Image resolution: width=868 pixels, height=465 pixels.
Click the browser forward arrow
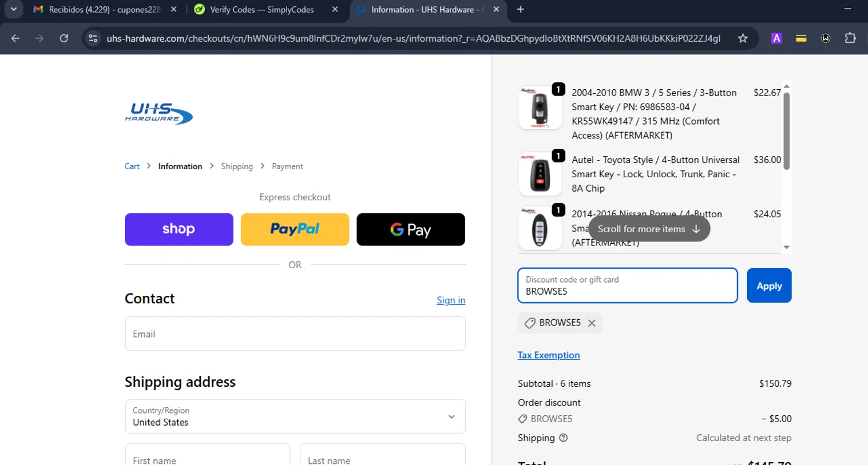39,38
